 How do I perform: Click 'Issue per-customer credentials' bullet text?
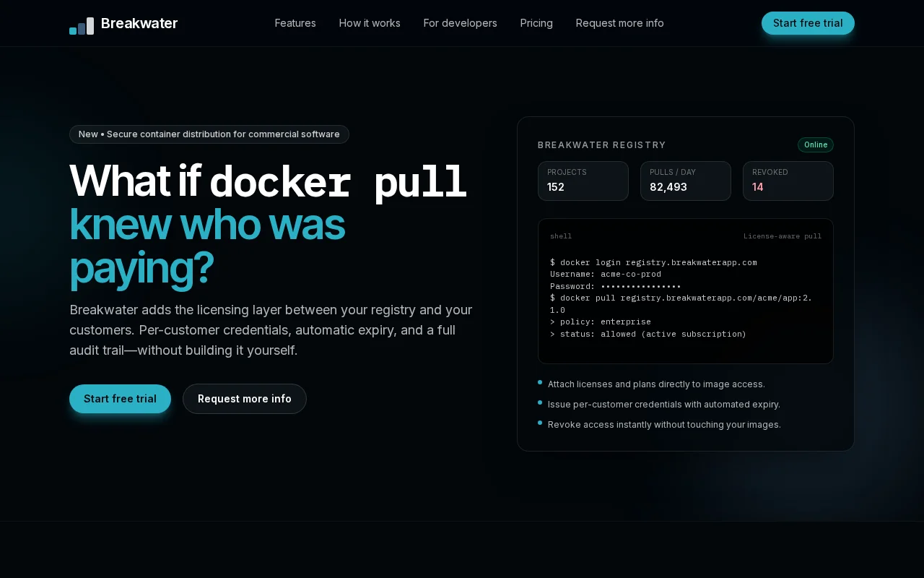[x=664, y=405]
